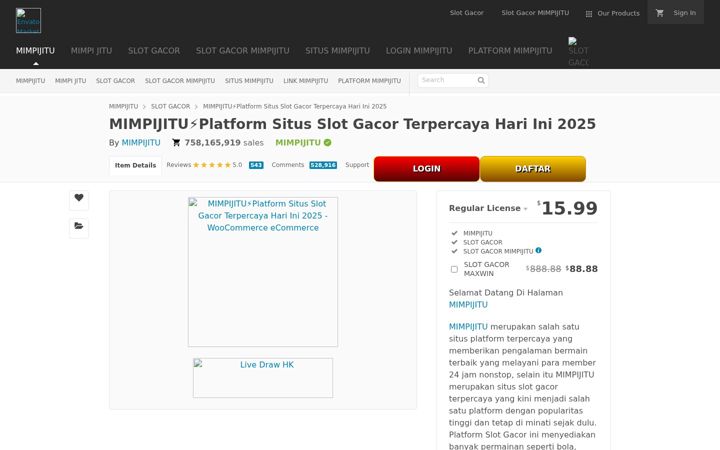This screenshot has height=450, width=720.
Task: Click the page title heading text
Action: [x=352, y=124]
